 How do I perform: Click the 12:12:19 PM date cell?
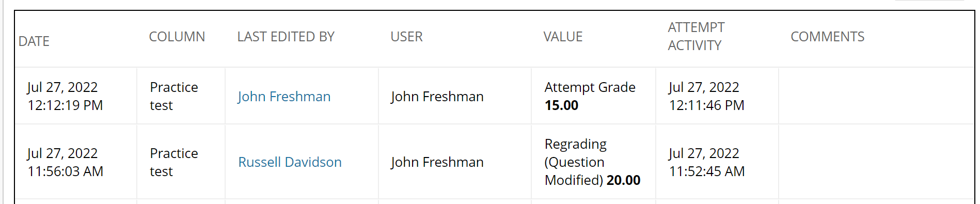click(x=76, y=96)
